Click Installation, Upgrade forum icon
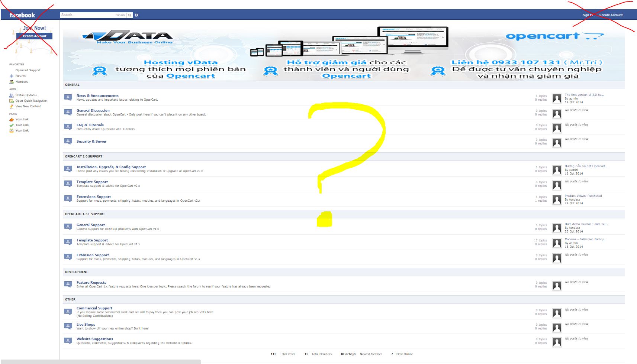Viewport: 637px width, 364px height. pos(68,169)
